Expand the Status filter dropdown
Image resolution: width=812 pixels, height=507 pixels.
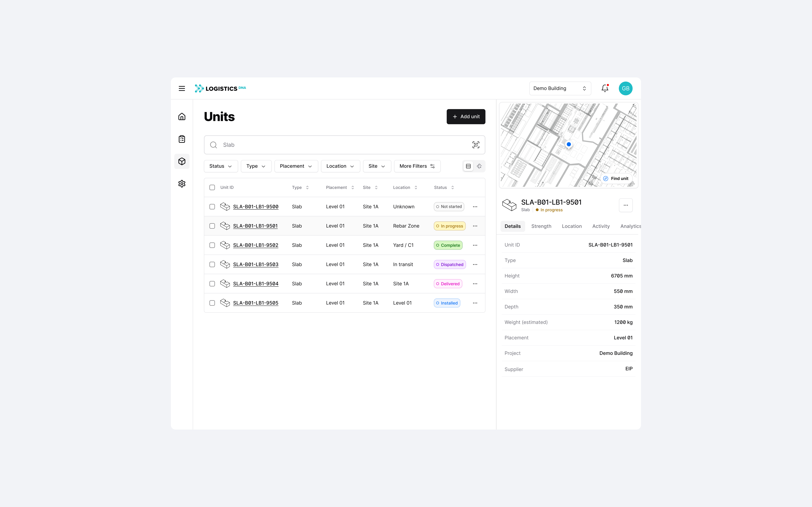click(x=220, y=166)
